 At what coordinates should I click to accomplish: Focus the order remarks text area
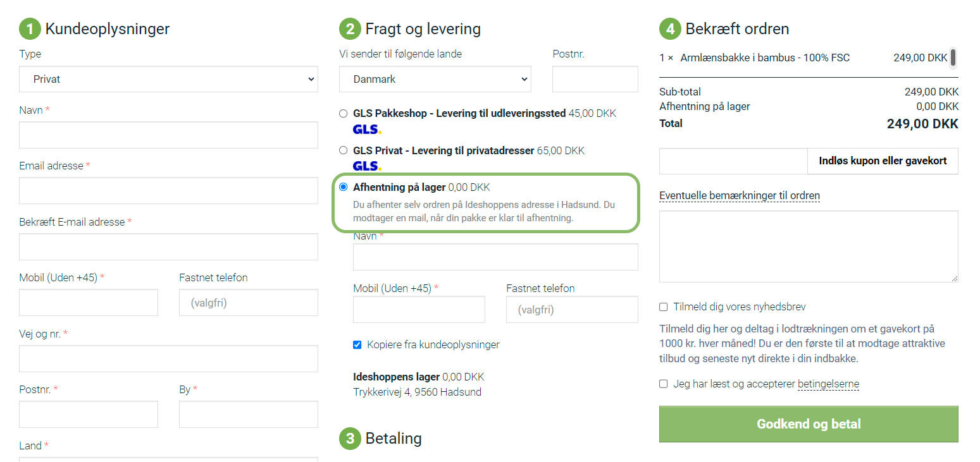pyautogui.click(x=808, y=246)
